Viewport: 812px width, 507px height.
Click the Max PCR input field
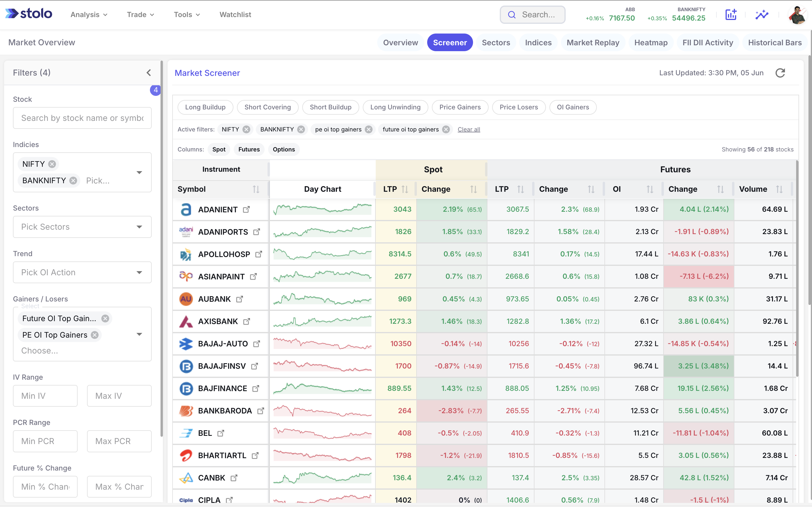tap(119, 441)
